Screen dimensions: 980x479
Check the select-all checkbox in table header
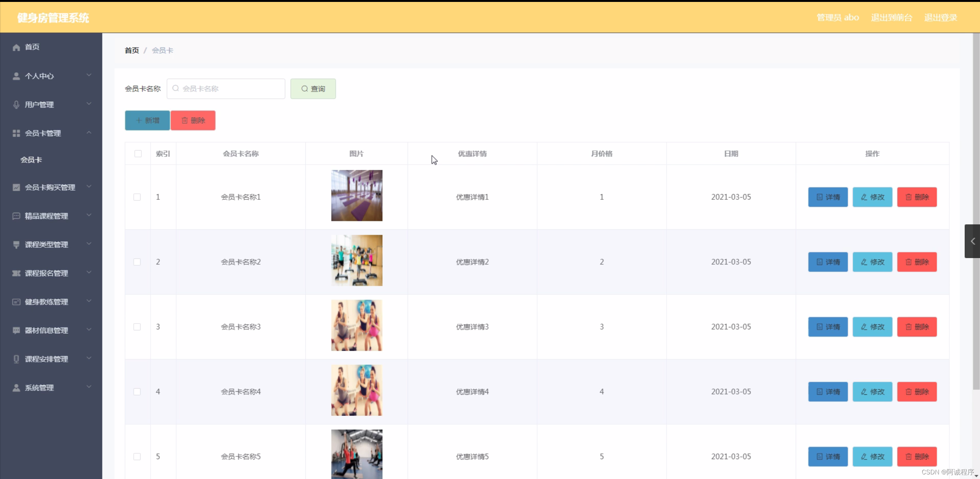[137, 154]
